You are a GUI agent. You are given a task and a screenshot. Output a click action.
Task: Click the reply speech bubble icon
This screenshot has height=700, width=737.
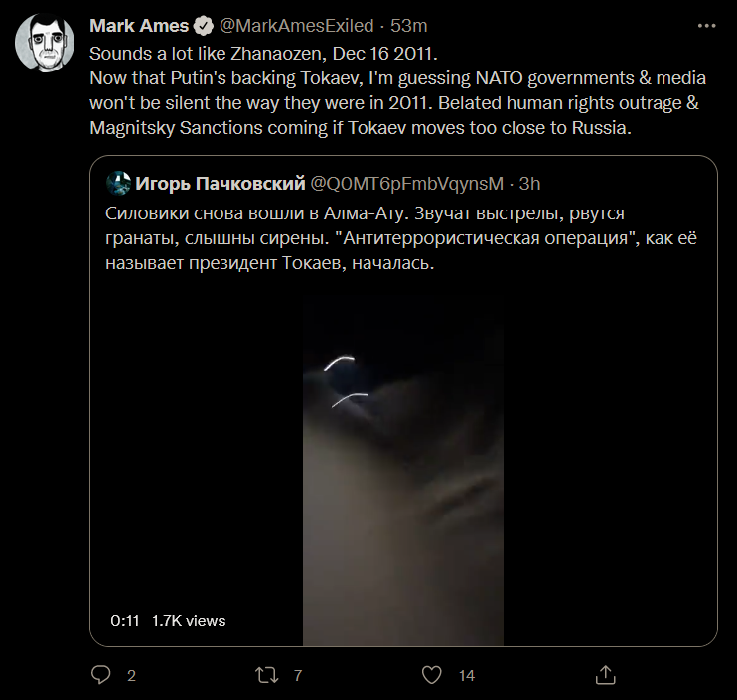[x=101, y=675]
